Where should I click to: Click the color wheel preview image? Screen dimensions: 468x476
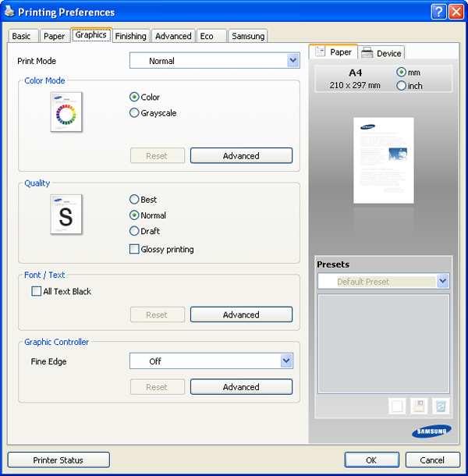pyautogui.click(x=66, y=112)
